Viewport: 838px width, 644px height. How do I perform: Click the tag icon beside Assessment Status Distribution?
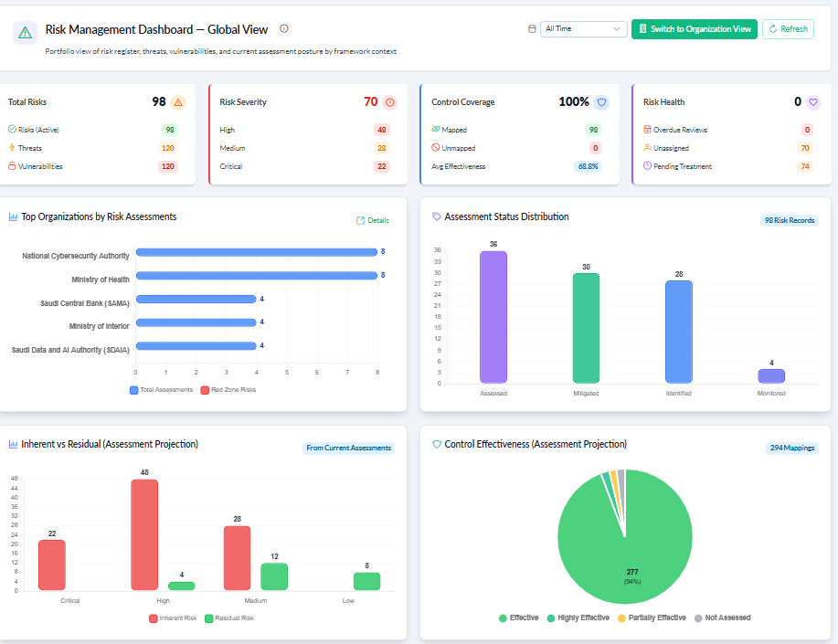click(x=437, y=216)
